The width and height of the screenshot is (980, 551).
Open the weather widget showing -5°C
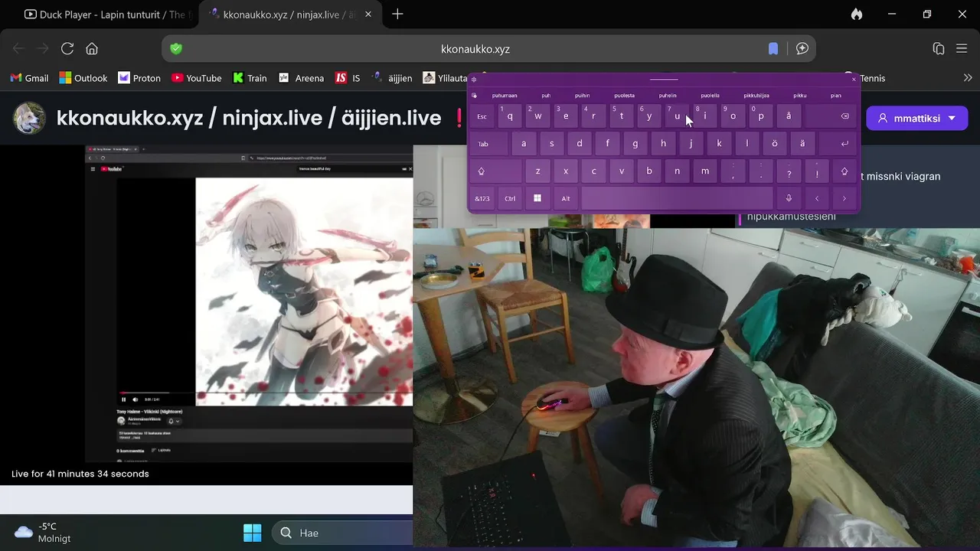pos(43,533)
